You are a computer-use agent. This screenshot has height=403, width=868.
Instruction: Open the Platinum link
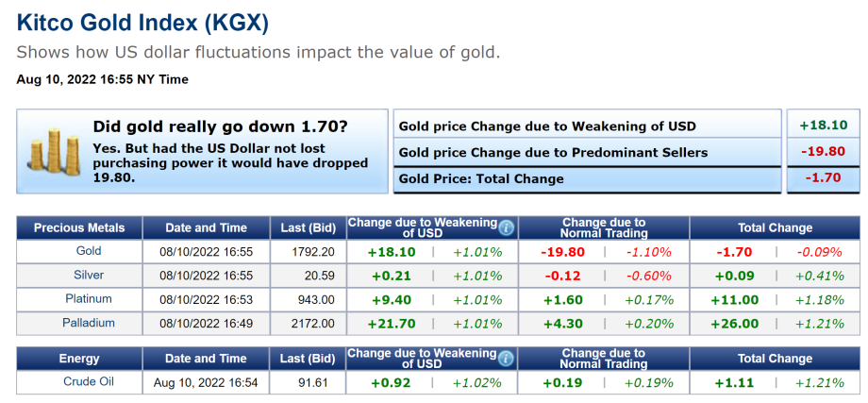pyautogui.click(x=89, y=298)
